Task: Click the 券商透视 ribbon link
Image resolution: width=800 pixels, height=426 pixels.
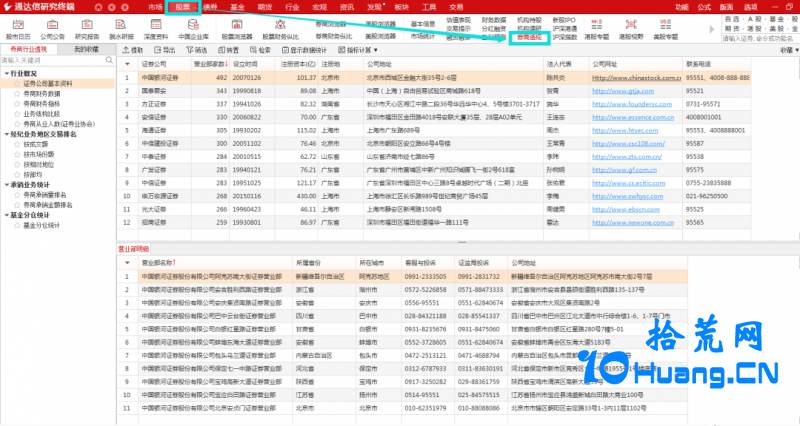Action: (529, 37)
